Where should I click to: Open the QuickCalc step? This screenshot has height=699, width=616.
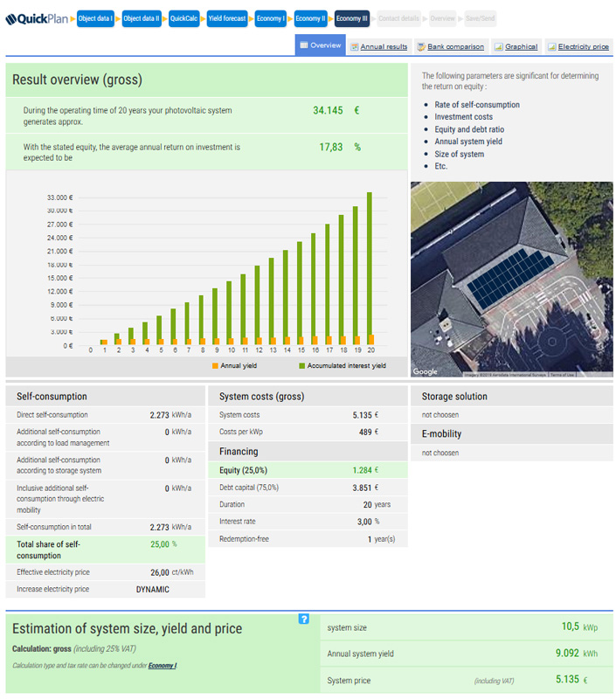click(x=183, y=18)
